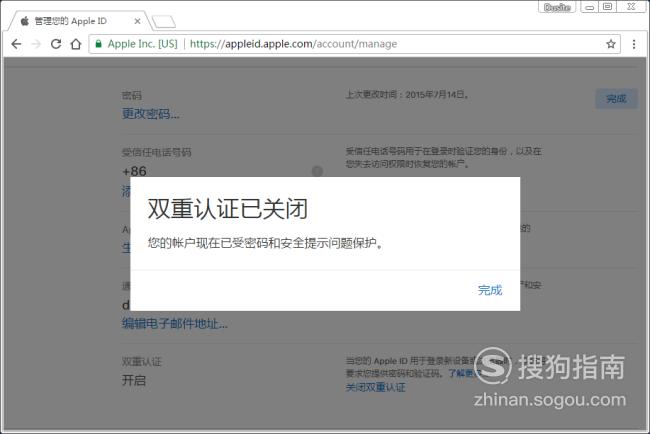Click the dialog message about 安全提示问题保护
This screenshot has width=650, height=434.
[x=265, y=243]
